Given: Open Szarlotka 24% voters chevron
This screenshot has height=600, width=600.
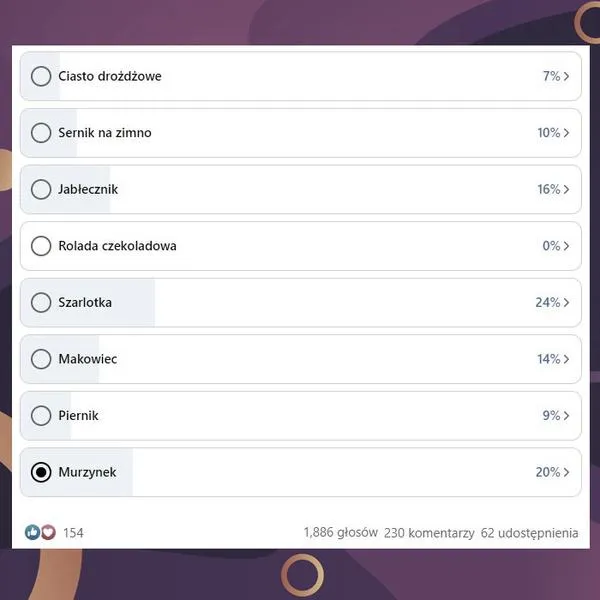Looking at the screenshot, I should (567, 302).
